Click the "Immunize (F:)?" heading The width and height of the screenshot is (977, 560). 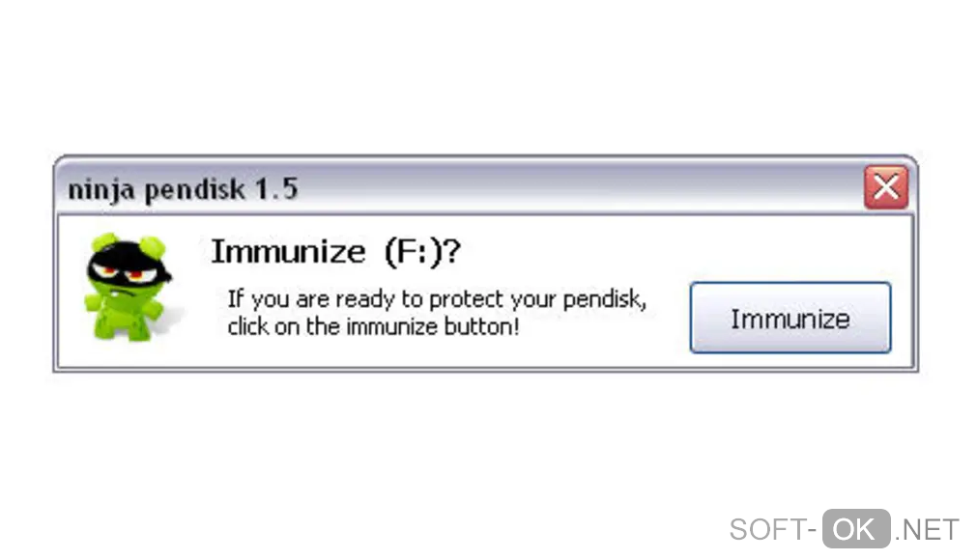click(335, 252)
